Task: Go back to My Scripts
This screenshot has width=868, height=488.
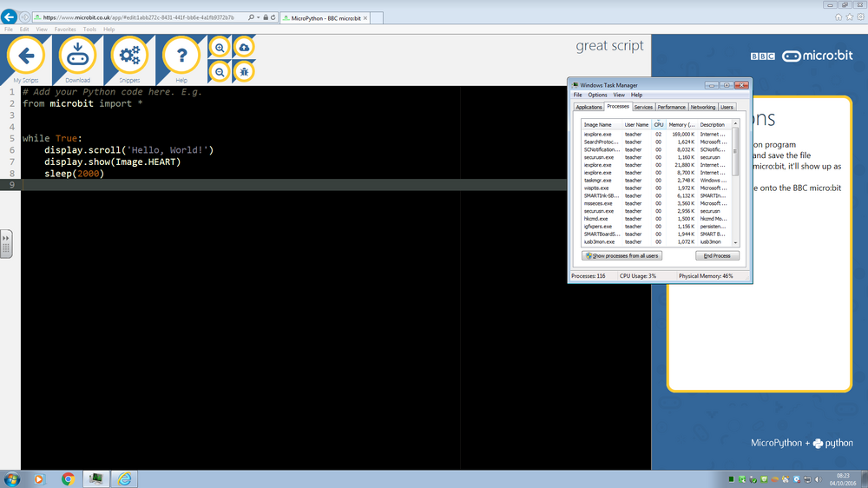Action: point(26,56)
